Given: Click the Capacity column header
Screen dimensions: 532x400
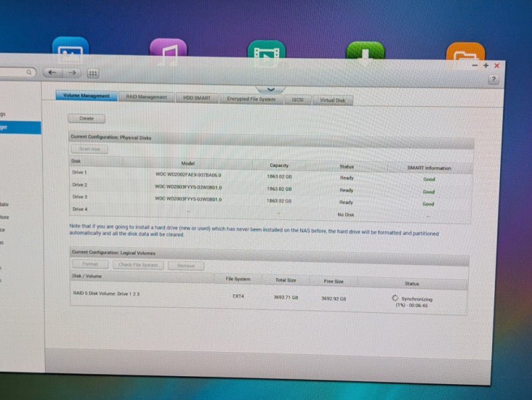Looking at the screenshot, I should 279,165.
